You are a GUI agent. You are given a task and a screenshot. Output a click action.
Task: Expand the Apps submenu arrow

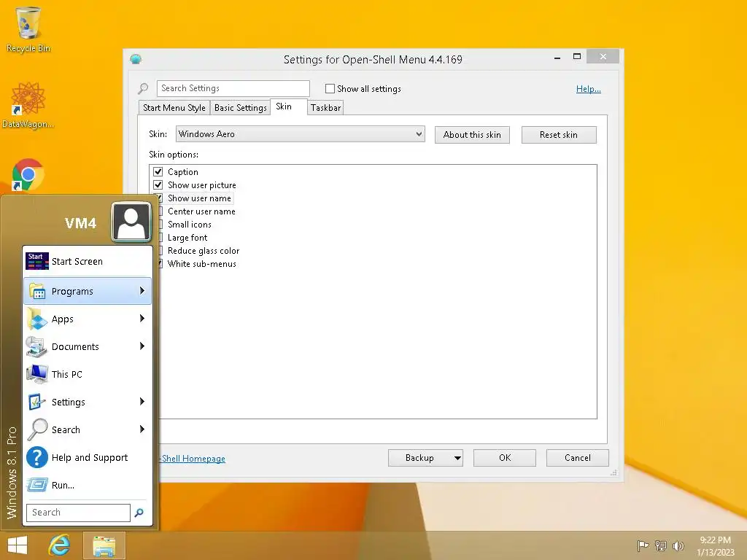tap(142, 318)
